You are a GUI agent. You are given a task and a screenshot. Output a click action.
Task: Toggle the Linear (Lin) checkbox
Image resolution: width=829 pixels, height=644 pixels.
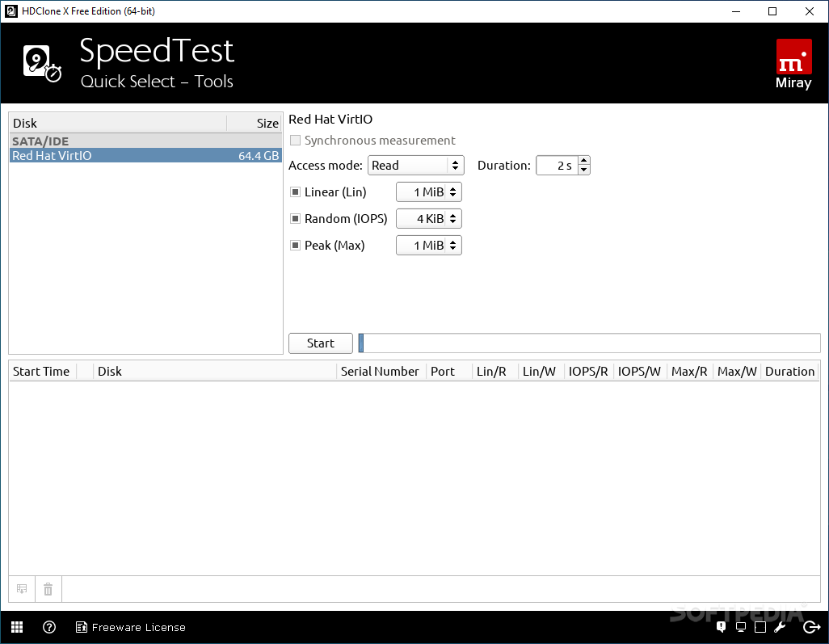pyautogui.click(x=295, y=192)
